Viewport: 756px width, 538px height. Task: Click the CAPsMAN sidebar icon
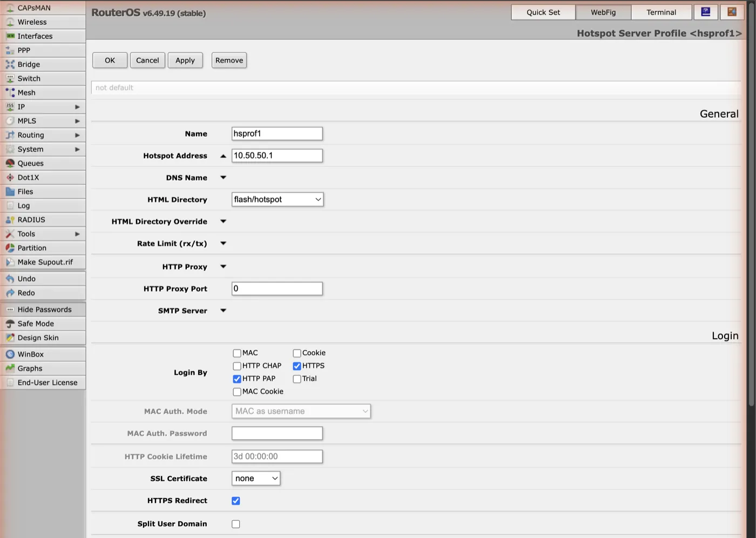point(10,8)
